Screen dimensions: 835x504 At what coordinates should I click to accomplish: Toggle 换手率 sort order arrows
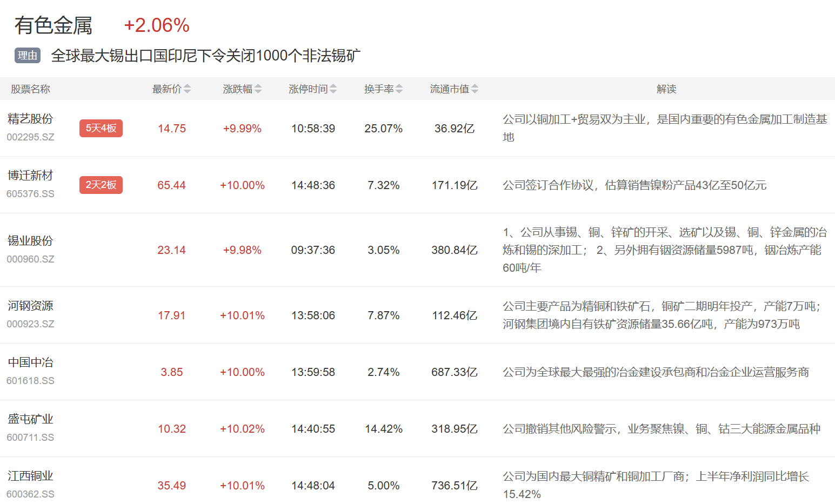[399, 89]
